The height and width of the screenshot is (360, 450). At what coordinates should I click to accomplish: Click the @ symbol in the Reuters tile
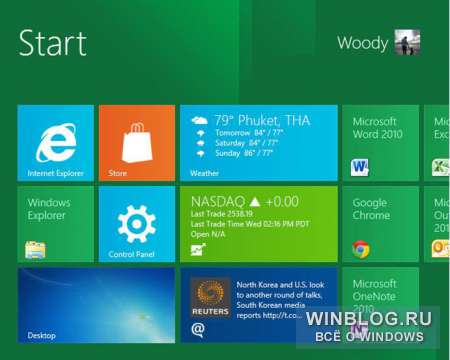click(198, 329)
